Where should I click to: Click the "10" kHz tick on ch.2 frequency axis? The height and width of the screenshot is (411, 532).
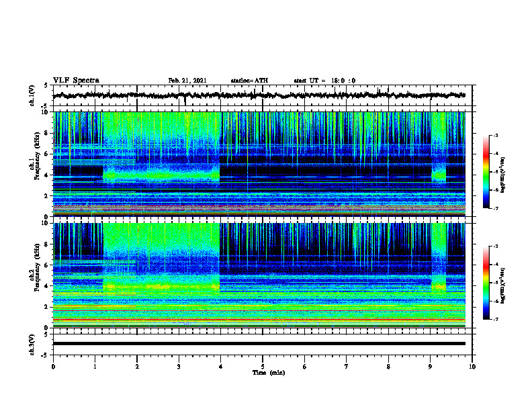tap(46, 223)
